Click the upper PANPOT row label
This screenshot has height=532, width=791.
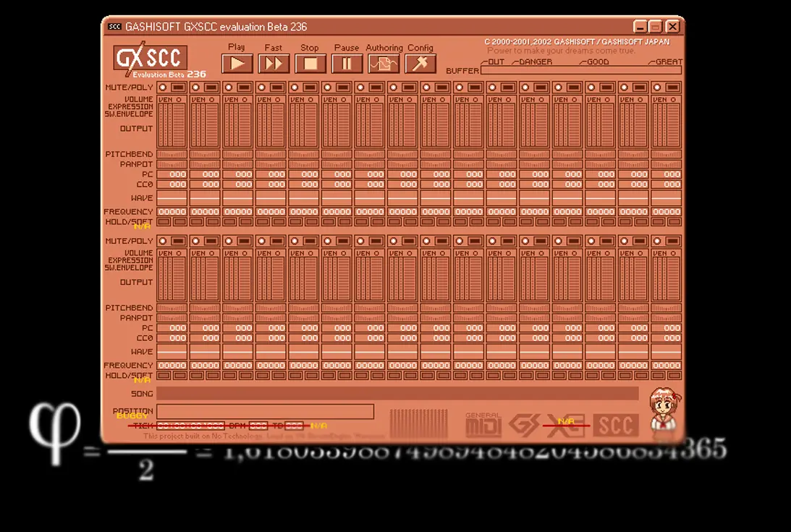tap(136, 164)
